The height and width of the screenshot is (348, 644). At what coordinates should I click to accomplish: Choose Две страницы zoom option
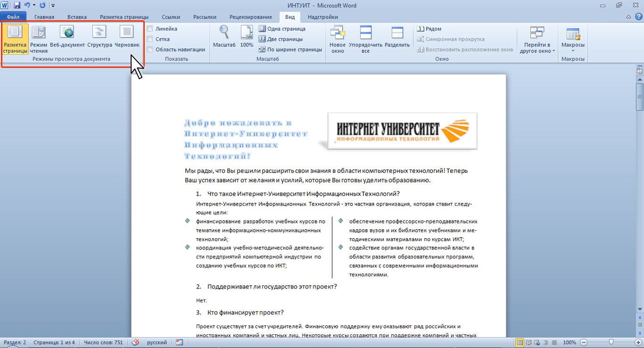tap(281, 39)
